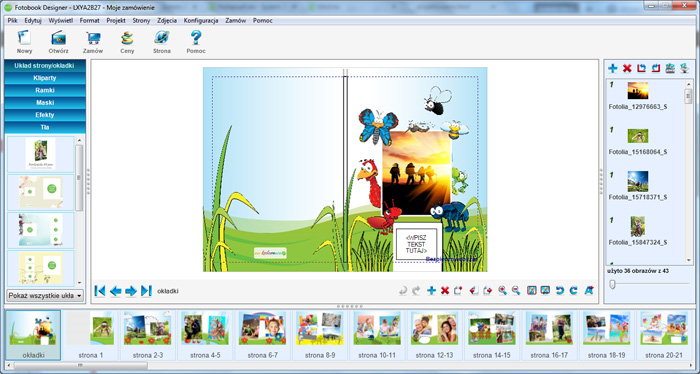Select the strona 1 thumbnail
The width and height of the screenshot is (700, 374).
tap(91, 335)
